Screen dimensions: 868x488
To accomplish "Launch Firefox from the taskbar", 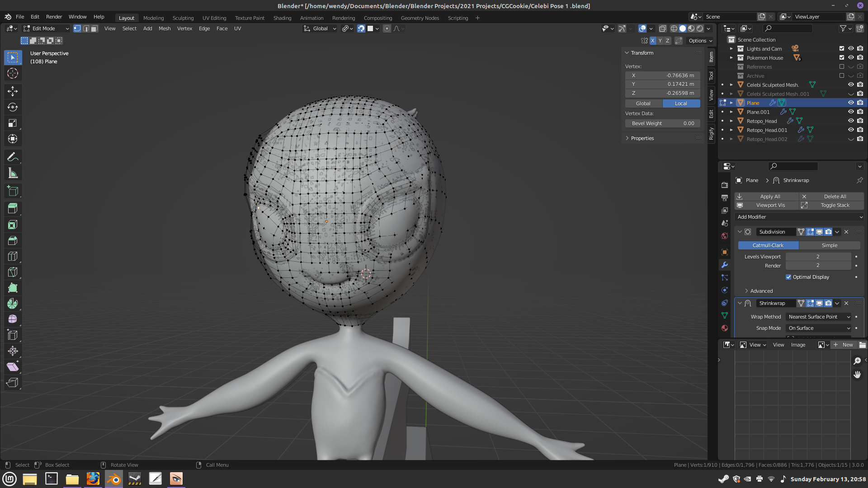I will [93, 479].
